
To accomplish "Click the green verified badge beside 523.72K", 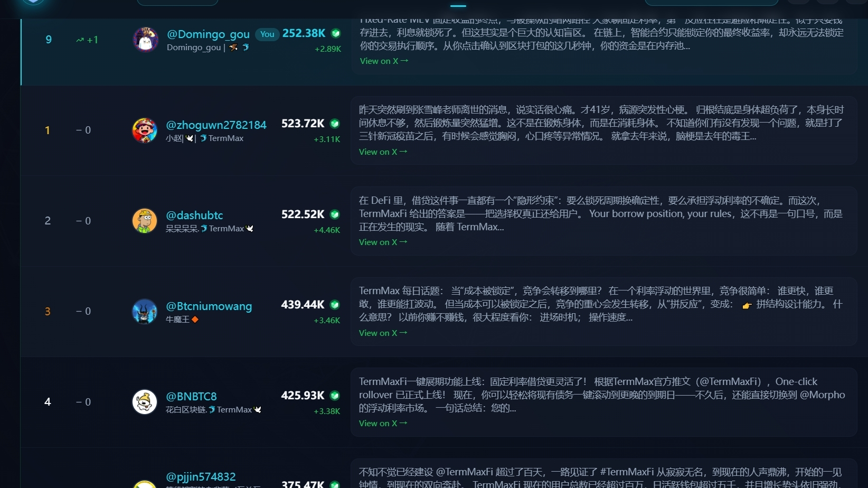I will [335, 124].
